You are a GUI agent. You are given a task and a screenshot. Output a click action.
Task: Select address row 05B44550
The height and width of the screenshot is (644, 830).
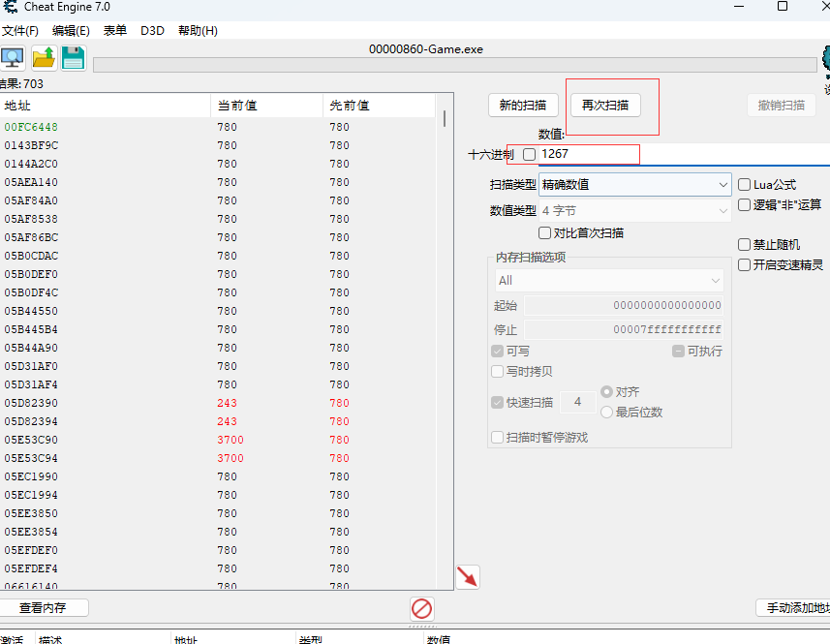coord(218,311)
